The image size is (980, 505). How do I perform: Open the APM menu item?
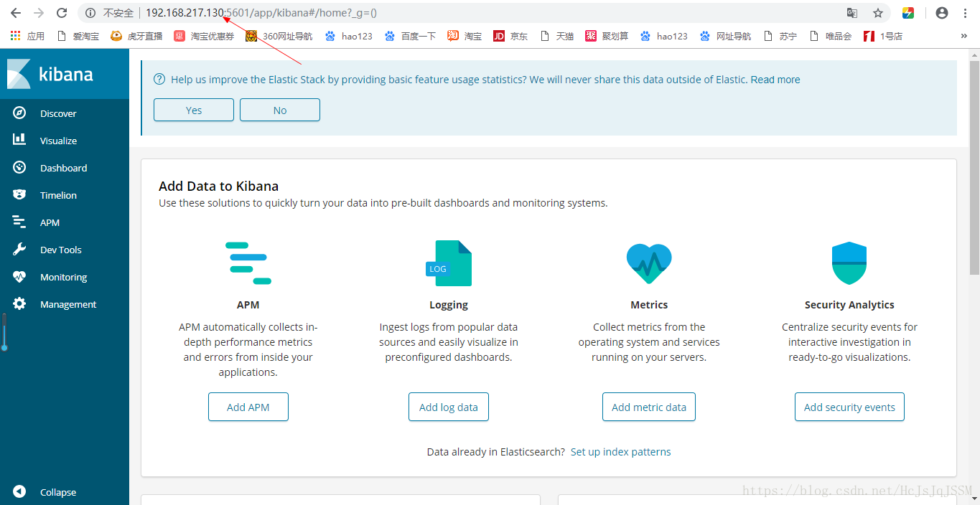(50, 222)
